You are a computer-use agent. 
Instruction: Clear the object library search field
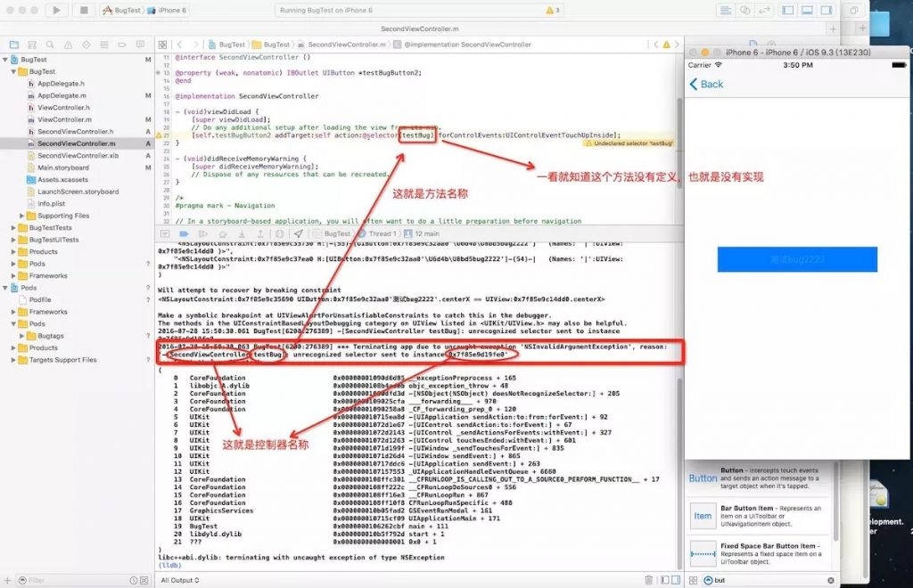click(x=831, y=581)
